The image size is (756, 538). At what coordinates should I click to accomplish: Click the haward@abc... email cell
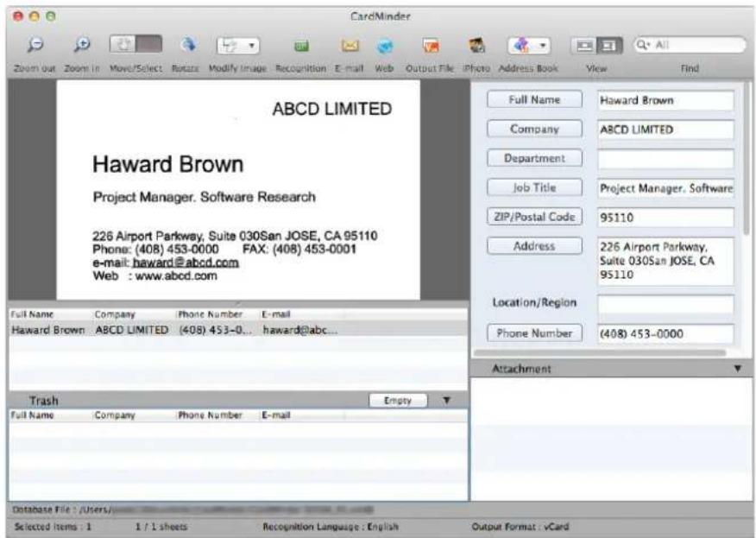tap(299, 330)
